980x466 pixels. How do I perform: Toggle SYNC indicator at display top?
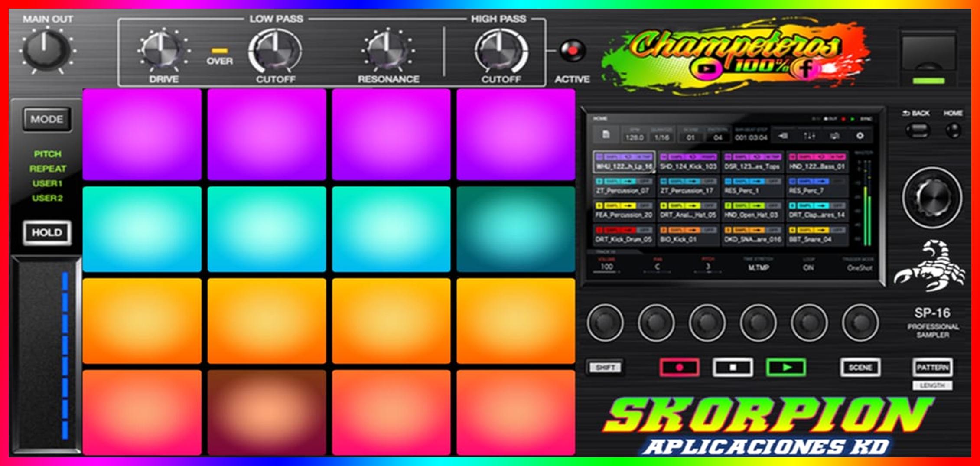click(x=866, y=119)
